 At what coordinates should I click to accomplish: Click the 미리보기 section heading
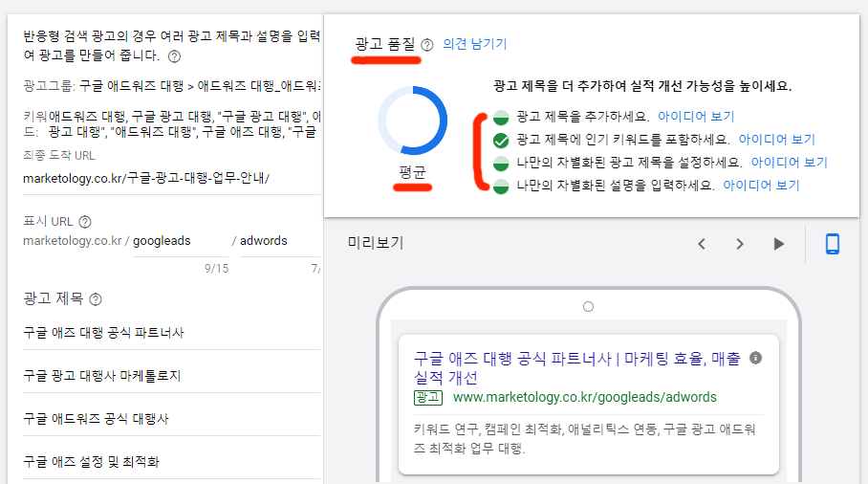tap(376, 243)
